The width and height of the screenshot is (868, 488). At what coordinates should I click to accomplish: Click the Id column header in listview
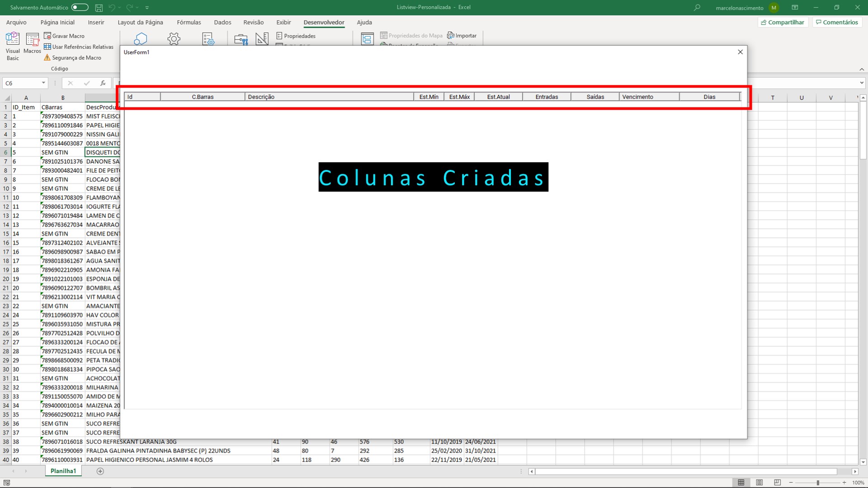click(x=142, y=97)
